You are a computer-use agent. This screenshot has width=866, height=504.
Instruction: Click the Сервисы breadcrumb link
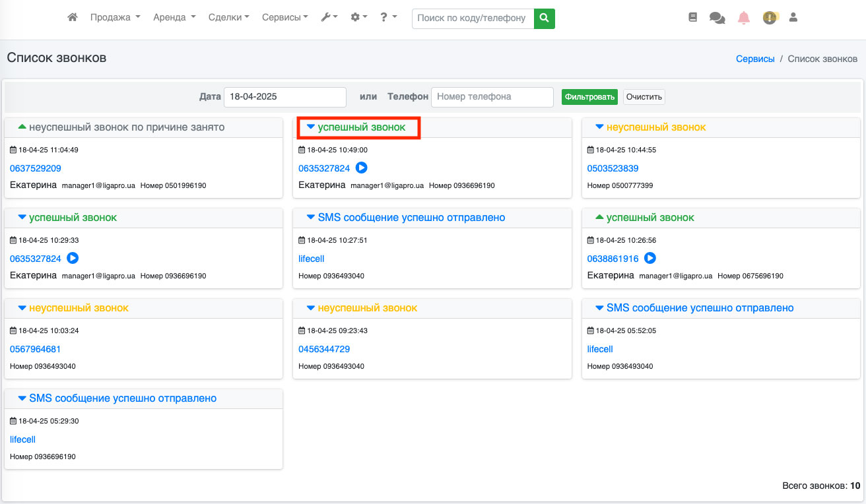point(755,59)
